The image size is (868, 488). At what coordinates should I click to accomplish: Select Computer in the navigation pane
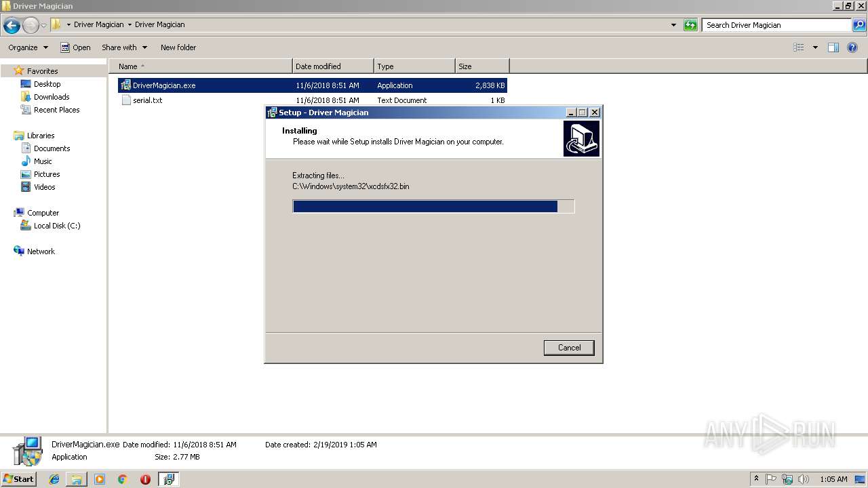point(37,213)
